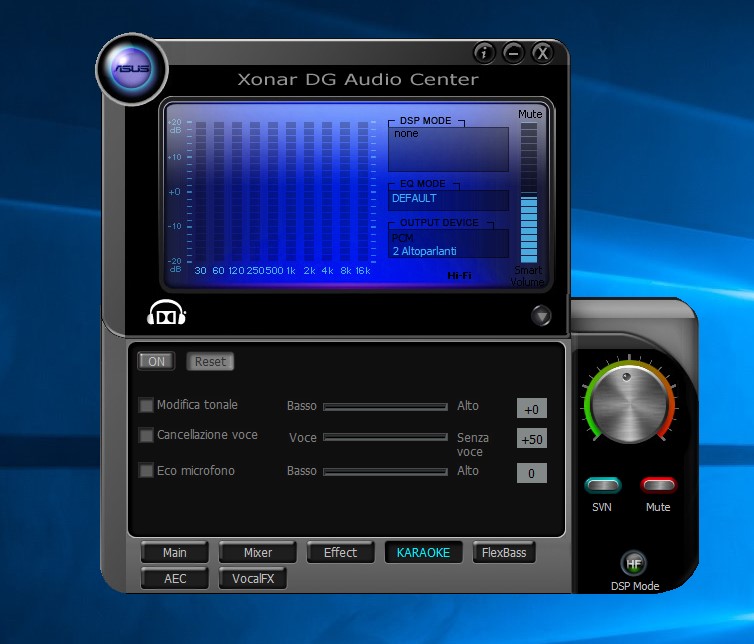Click the ASUS logo orb

pos(132,68)
